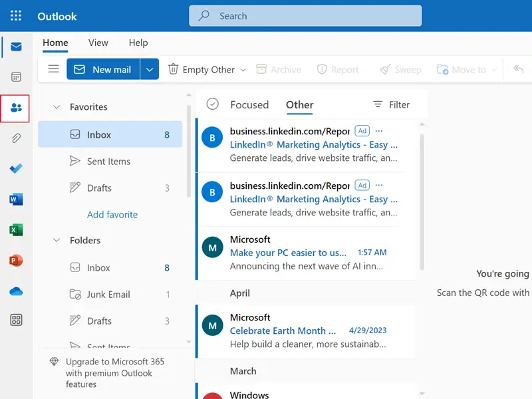Collapse the Folders section
Viewport: 532px width, 399px height.
[x=57, y=240]
